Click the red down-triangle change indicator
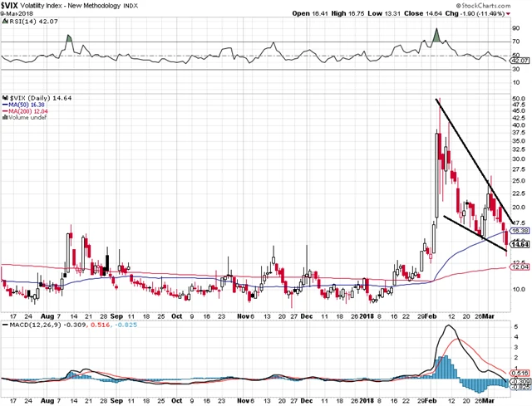This screenshot has height=406, width=532. (508, 14)
